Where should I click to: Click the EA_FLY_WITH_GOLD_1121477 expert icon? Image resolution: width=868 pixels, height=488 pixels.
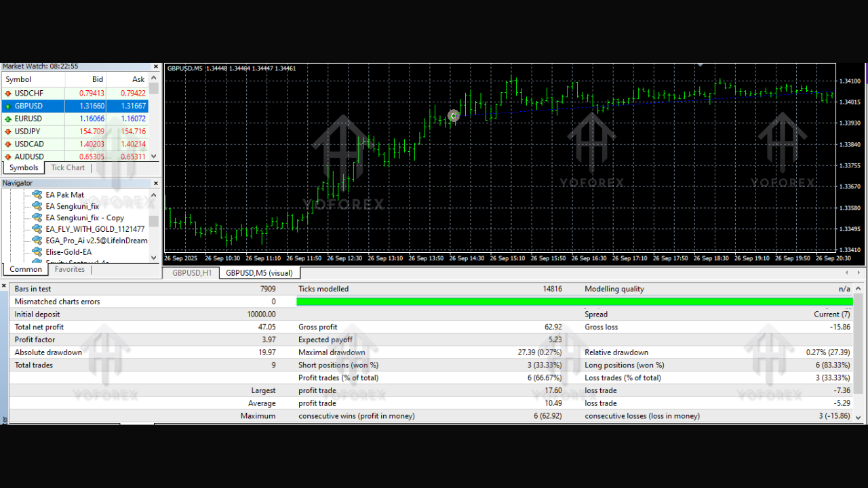(37, 230)
